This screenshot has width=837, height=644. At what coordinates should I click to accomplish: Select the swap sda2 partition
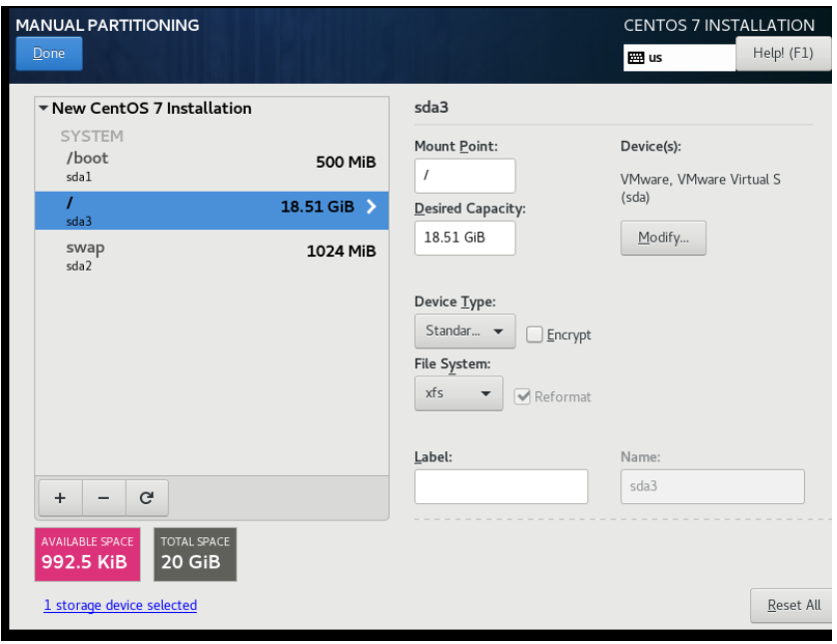pyautogui.click(x=212, y=256)
